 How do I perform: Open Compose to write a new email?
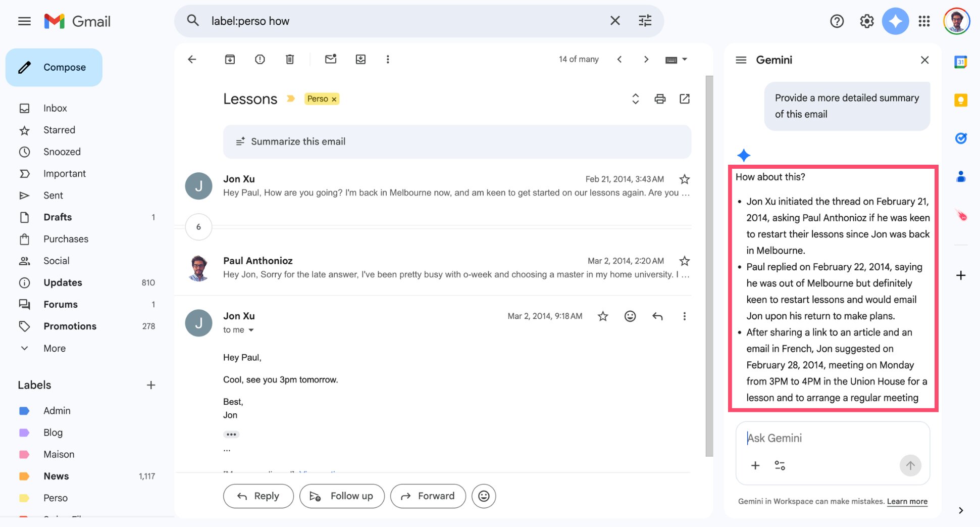54,67
